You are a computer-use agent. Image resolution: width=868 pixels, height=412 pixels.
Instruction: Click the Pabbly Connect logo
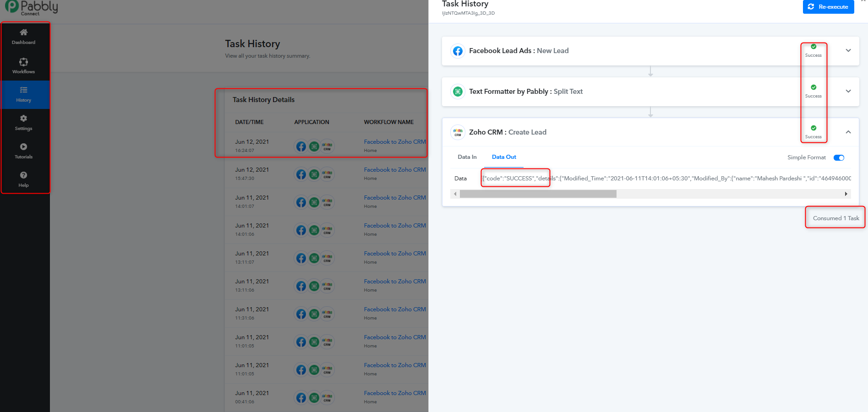click(31, 8)
